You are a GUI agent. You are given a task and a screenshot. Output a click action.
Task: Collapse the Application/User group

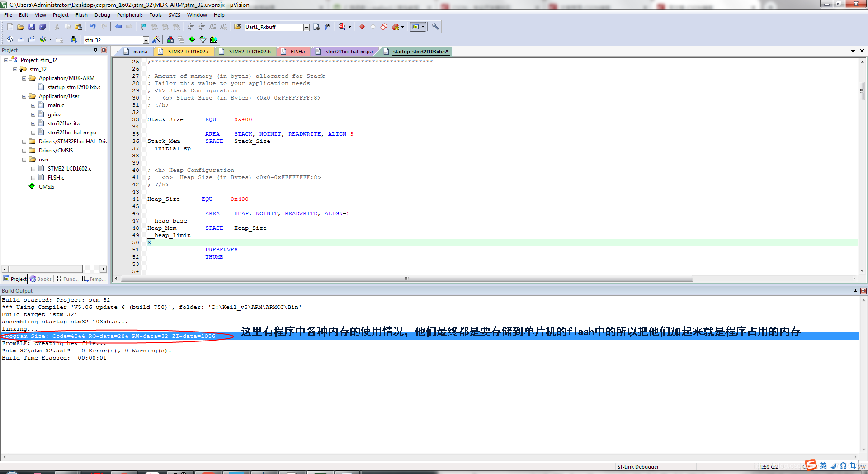point(24,96)
